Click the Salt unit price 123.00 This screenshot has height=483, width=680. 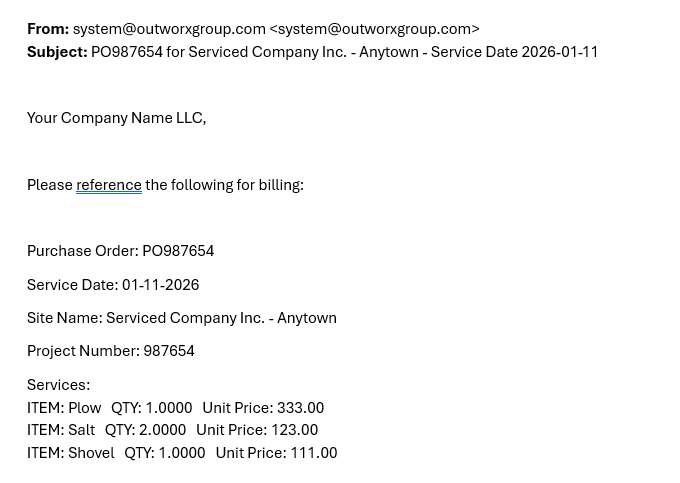coord(294,430)
